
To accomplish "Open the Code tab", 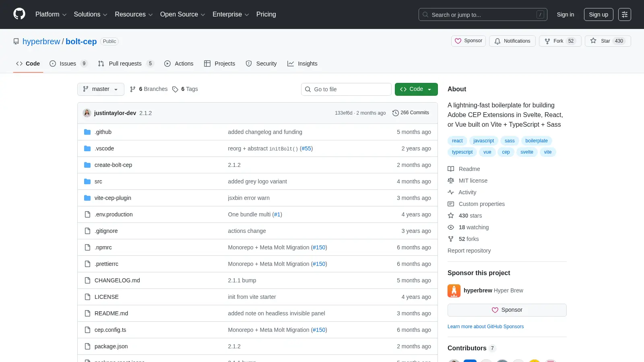I will tap(28, 64).
